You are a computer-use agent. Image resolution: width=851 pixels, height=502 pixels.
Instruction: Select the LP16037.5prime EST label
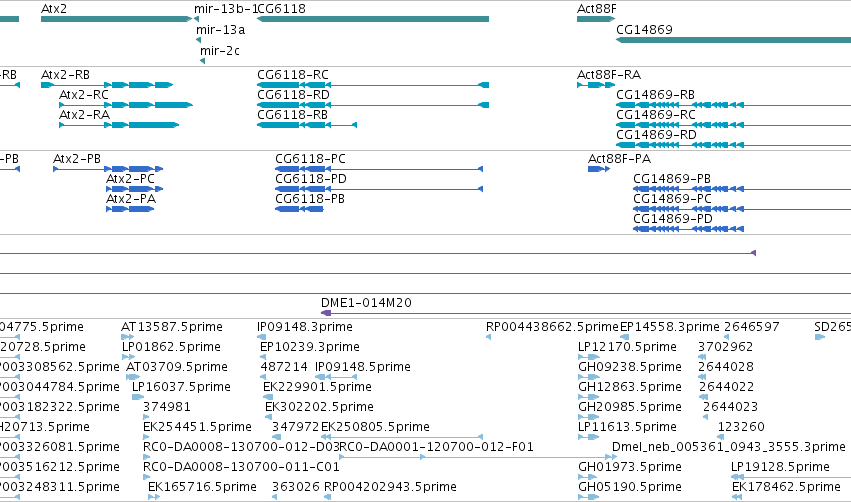[x=181, y=387]
